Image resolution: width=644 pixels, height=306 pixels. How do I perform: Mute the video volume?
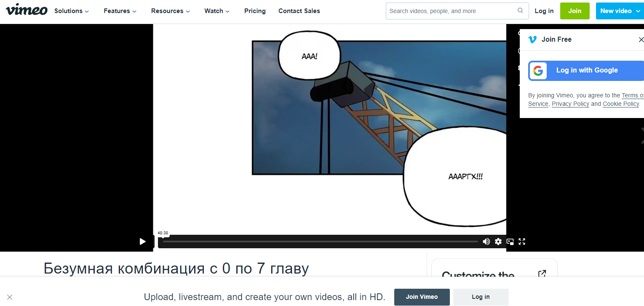click(x=486, y=242)
